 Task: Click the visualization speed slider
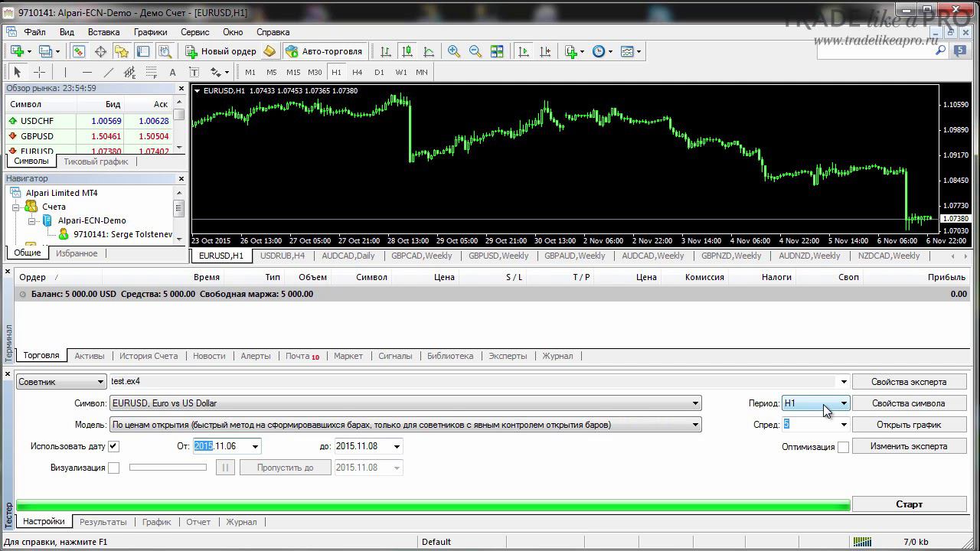tap(168, 468)
